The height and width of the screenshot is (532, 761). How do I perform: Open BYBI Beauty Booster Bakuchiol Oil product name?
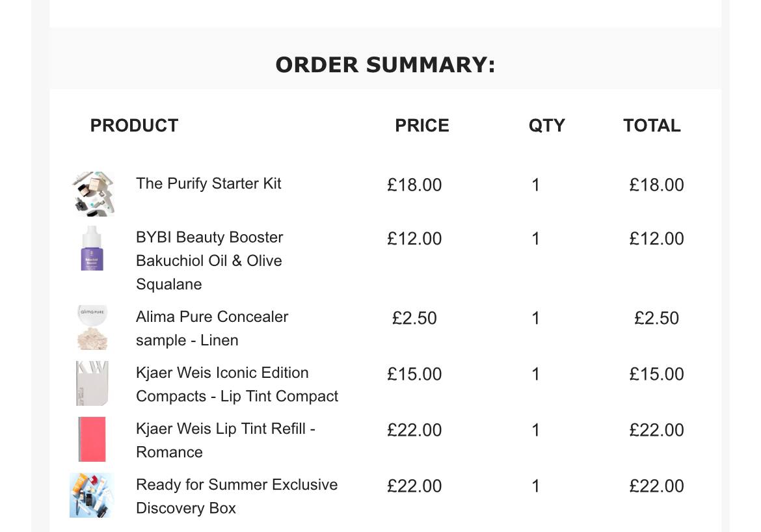(209, 261)
